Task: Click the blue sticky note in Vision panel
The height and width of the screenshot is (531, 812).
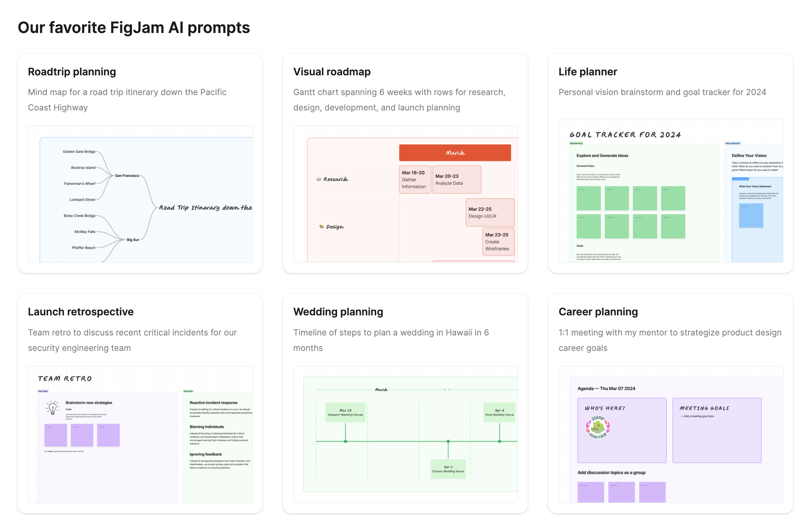Action: tap(751, 215)
